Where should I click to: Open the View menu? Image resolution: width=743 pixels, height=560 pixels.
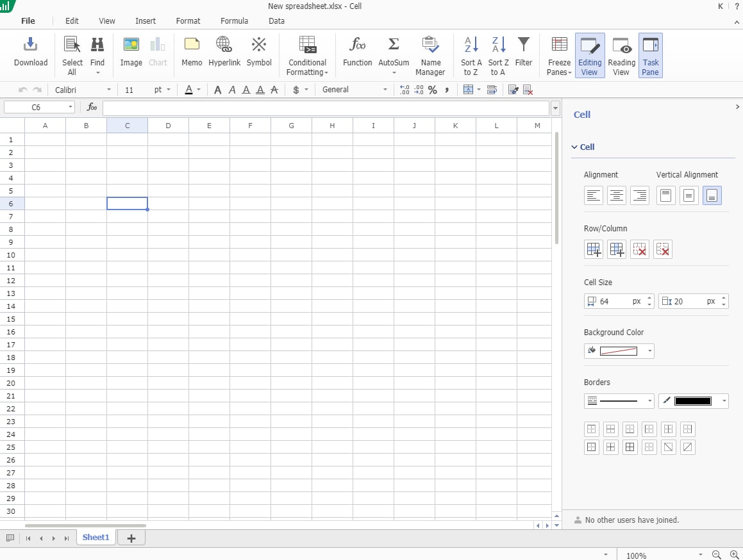[106, 21]
